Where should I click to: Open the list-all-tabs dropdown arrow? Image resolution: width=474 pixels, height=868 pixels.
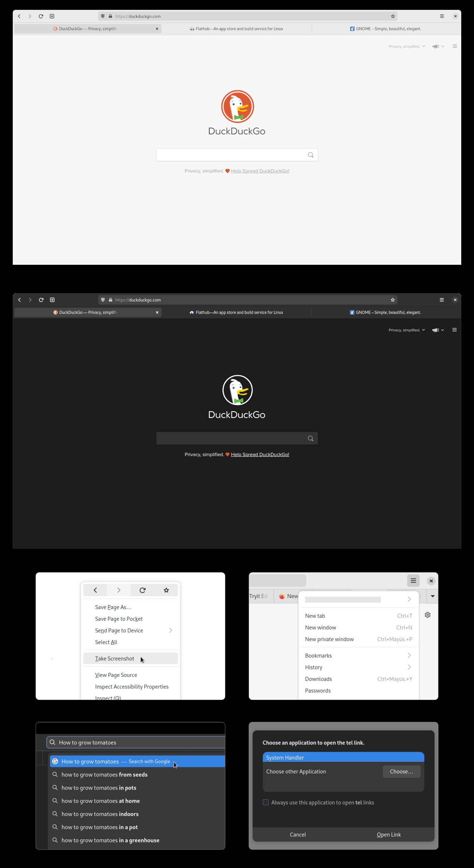click(x=433, y=596)
